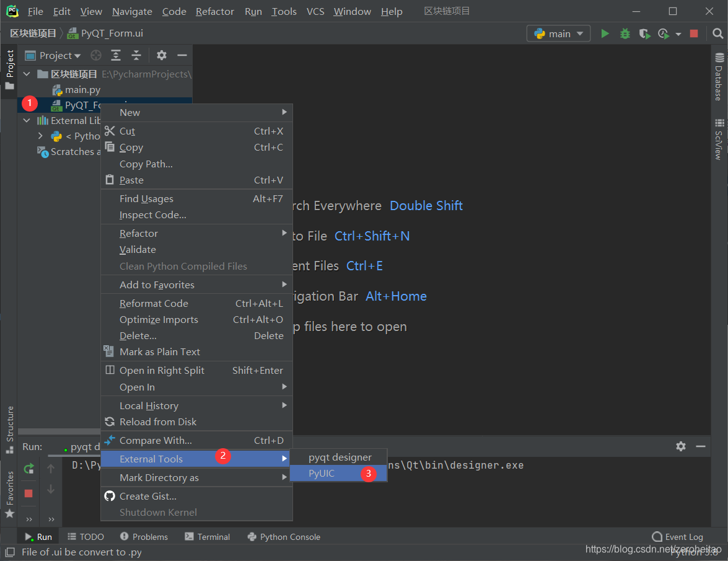Select Find Usages entry
This screenshot has width=728, height=561.
[197, 199]
